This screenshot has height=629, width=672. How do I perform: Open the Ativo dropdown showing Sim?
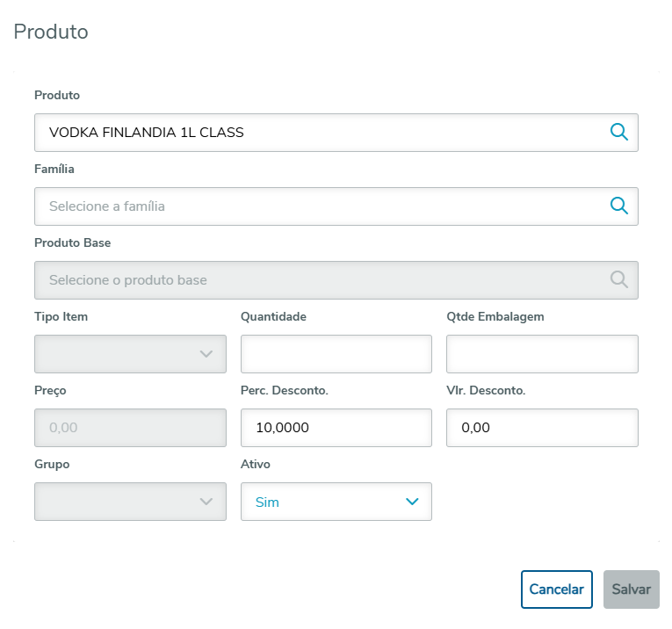tap(336, 502)
